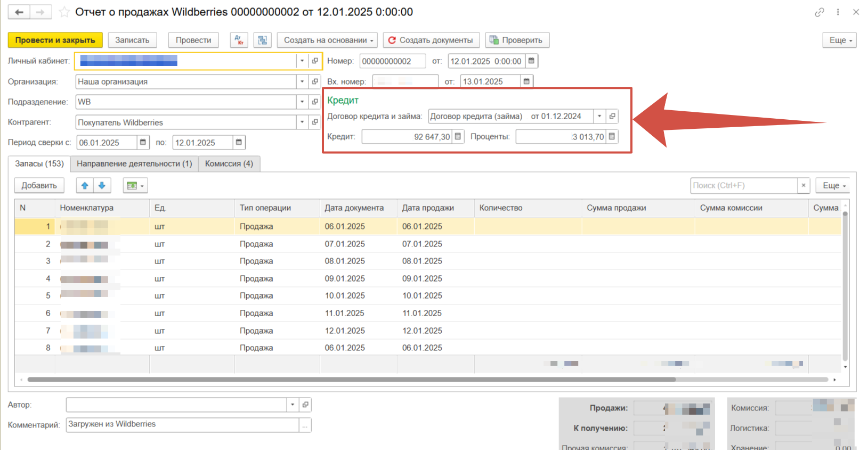Select row 2 dated 07.01.2025
868x453 pixels.
pyautogui.click(x=428, y=244)
